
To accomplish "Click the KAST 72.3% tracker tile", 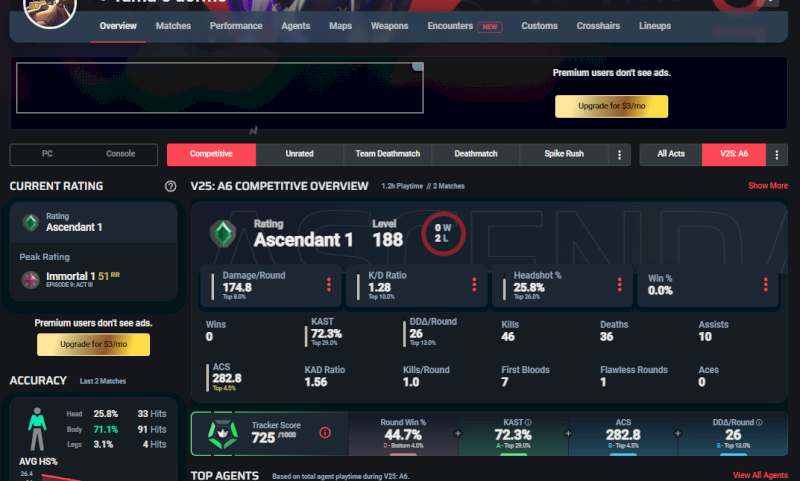I will pyautogui.click(x=513, y=434).
